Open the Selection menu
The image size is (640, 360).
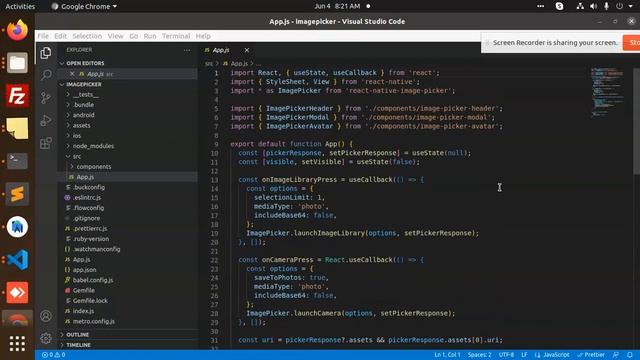(87, 36)
